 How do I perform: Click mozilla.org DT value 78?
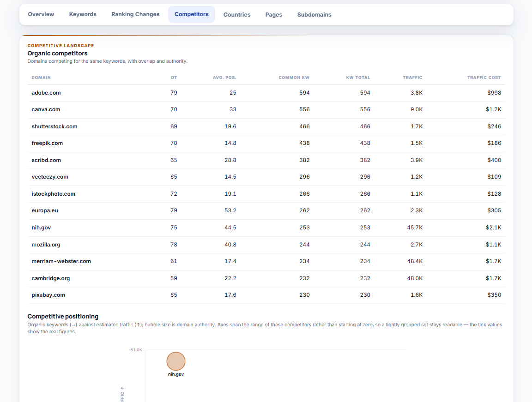174,245
